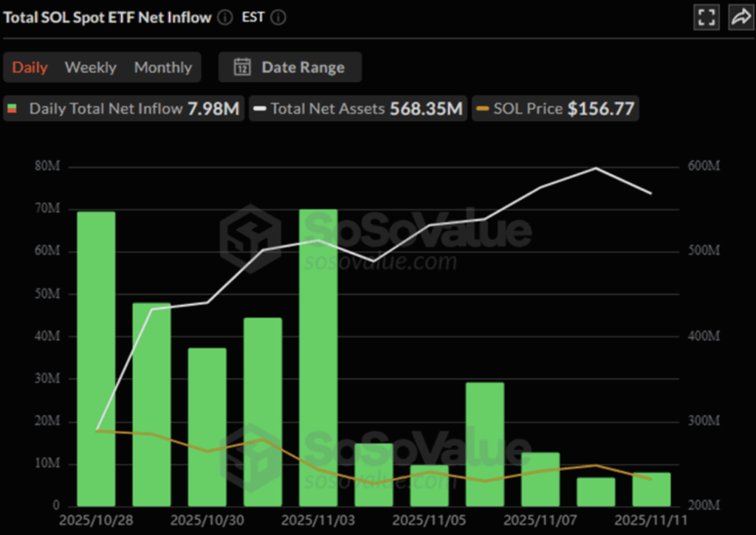Click the peak of the white assets line
The width and height of the screenshot is (756, 535).
click(596, 169)
